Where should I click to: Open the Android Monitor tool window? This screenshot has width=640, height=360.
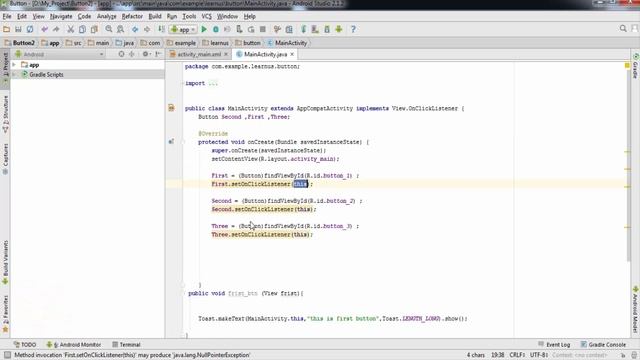click(x=73, y=344)
